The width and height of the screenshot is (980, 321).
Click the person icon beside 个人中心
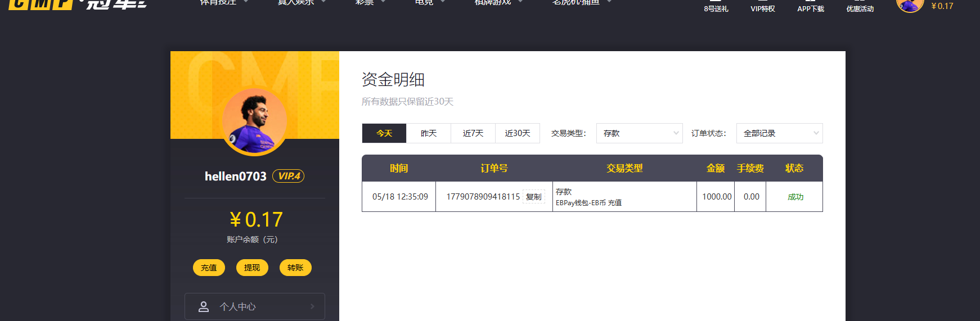click(x=204, y=306)
